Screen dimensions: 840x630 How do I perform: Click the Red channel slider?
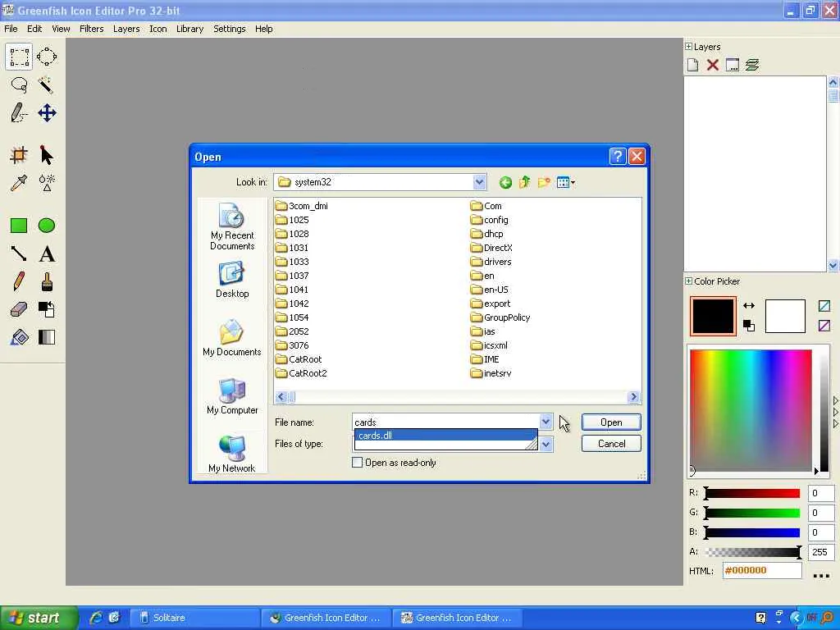[x=753, y=493]
